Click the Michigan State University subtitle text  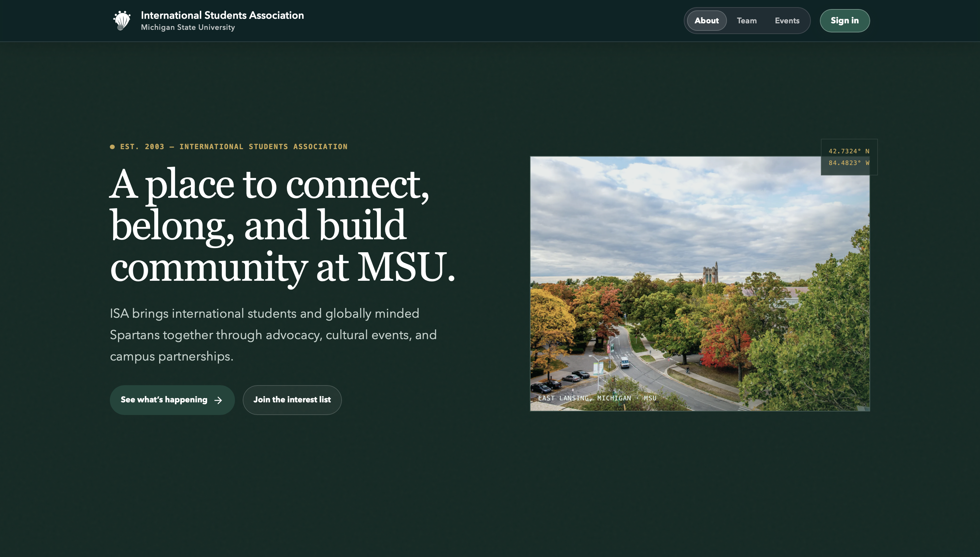coord(188,27)
